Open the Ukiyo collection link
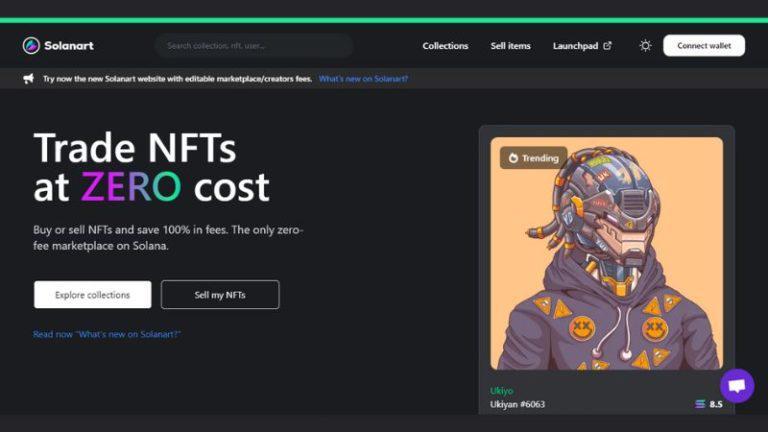The width and height of the screenshot is (768, 432). [x=501, y=391]
